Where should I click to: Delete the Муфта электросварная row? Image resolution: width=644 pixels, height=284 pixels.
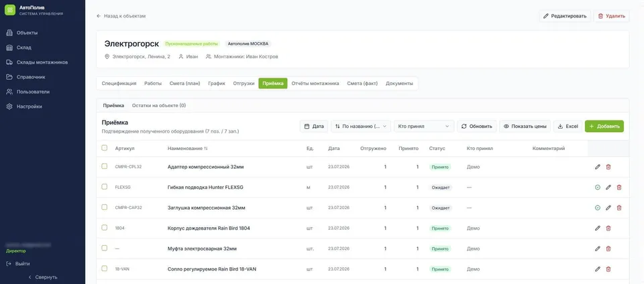(608, 248)
